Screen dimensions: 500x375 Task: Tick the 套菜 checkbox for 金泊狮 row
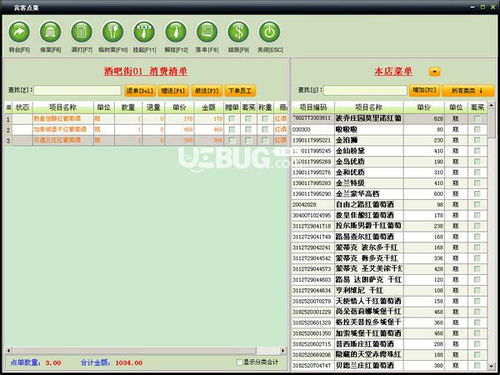(x=477, y=140)
